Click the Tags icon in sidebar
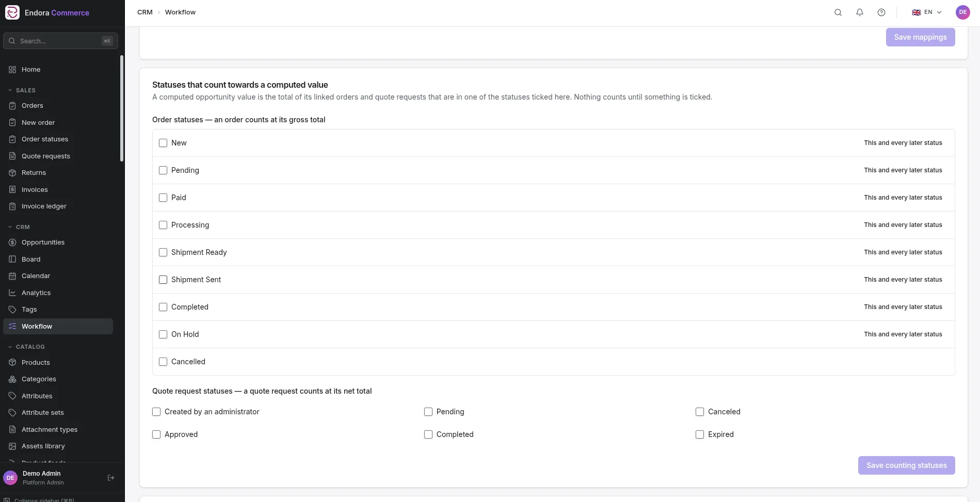This screenshot has height=502, width=980. point(12,310)
